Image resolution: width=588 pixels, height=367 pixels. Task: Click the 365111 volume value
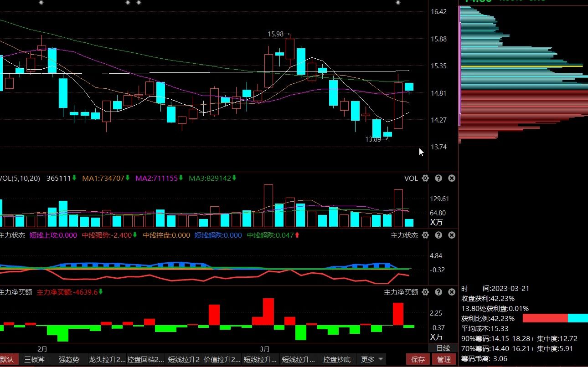(58, 178)
